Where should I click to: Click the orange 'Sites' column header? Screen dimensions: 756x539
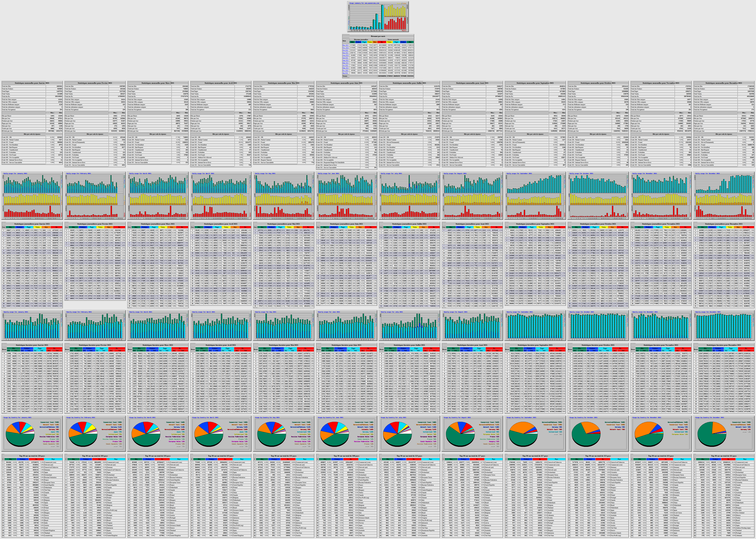(x=375, y=42)
